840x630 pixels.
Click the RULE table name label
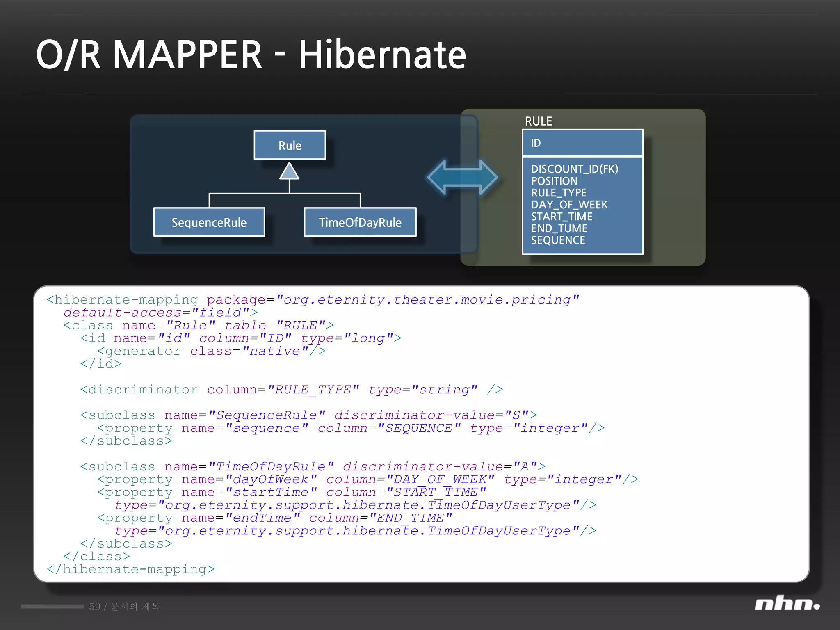[x=539, y=121]
